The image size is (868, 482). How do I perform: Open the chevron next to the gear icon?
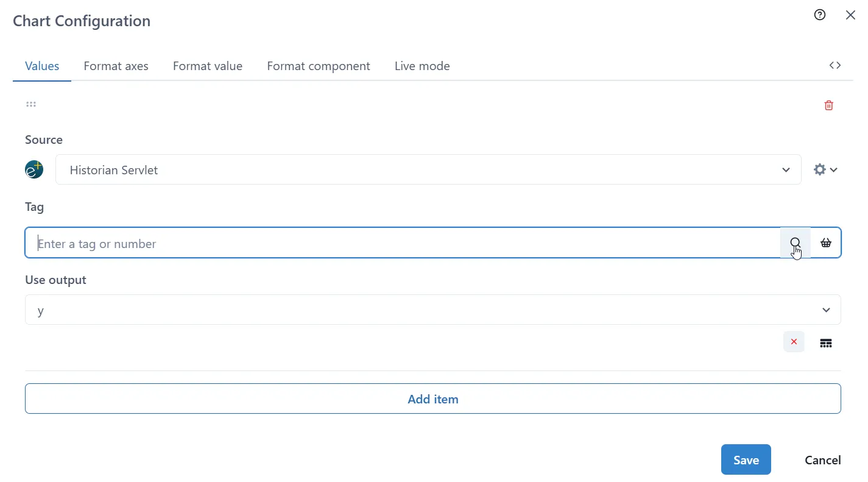click(x=833, y=169)
